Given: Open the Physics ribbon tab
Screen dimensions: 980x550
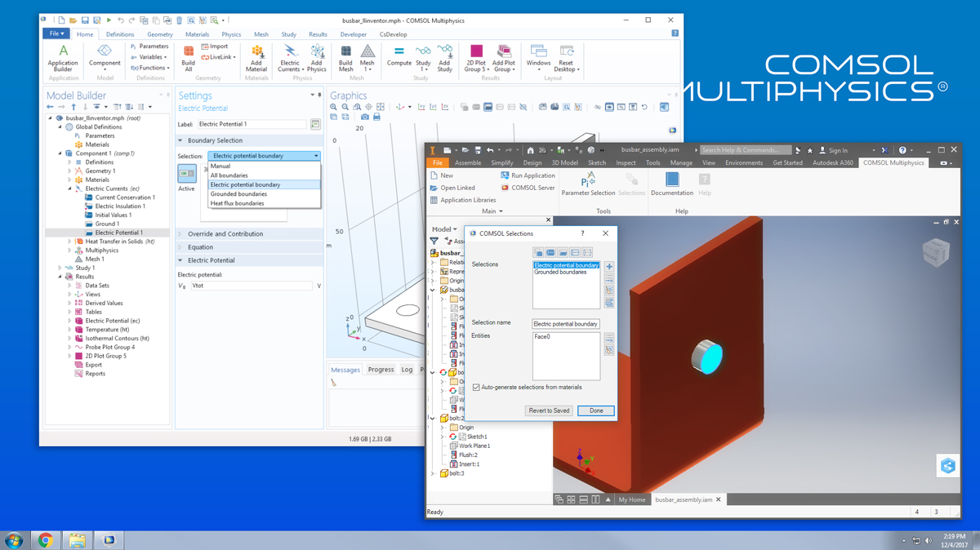Looking at the screenshot, I should click(231, 34).
